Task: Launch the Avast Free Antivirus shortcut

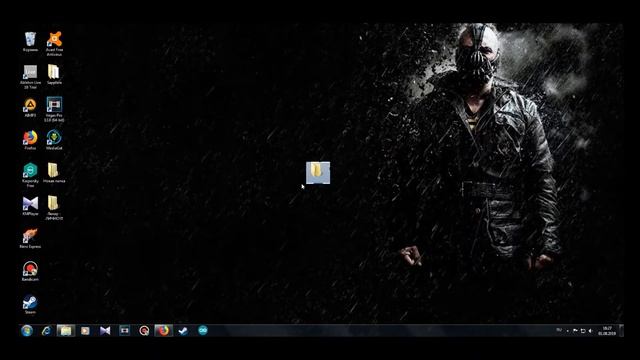Action: click(x=54, y=44)
